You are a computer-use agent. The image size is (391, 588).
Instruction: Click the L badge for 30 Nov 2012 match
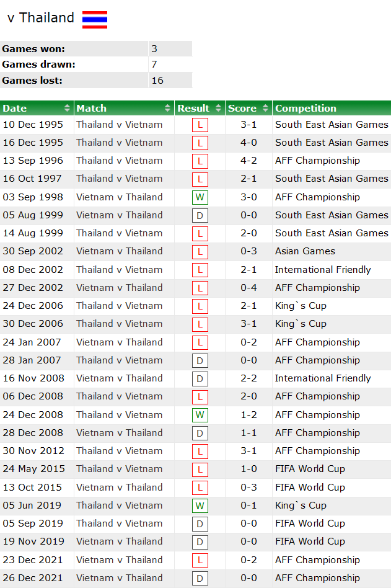[200, 451]
